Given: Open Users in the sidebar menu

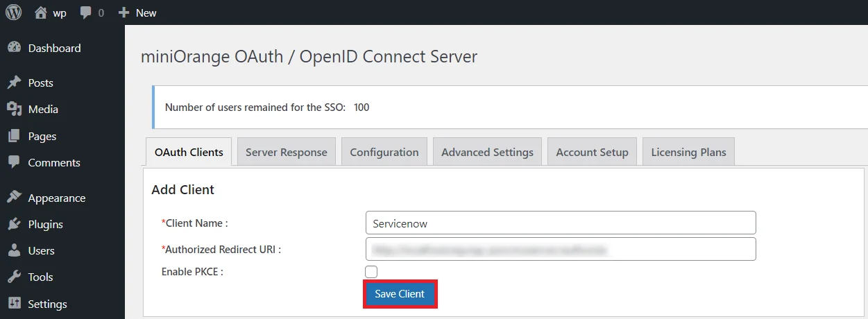Looking at the screenshot, I should point(41,250).
